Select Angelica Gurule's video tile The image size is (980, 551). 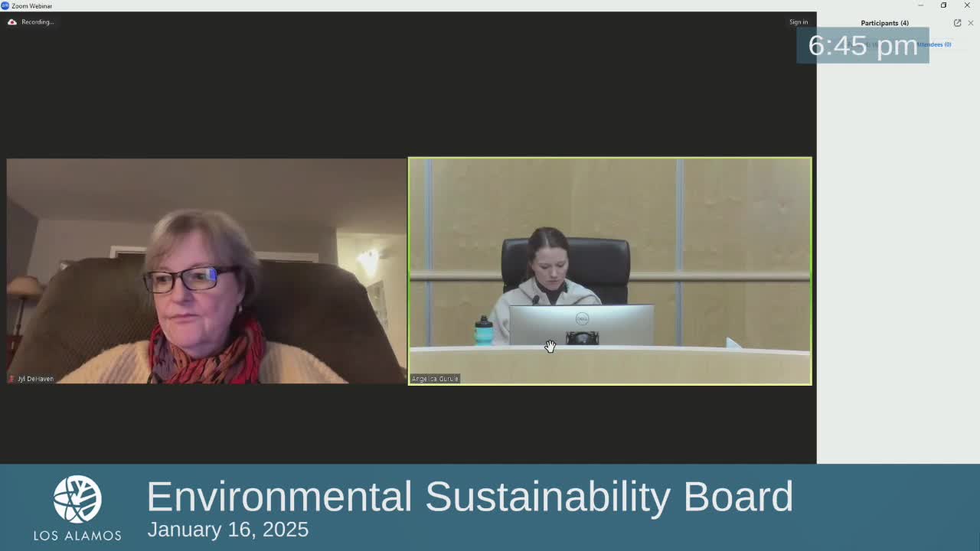pyautogui.click(x=610, y=271)
